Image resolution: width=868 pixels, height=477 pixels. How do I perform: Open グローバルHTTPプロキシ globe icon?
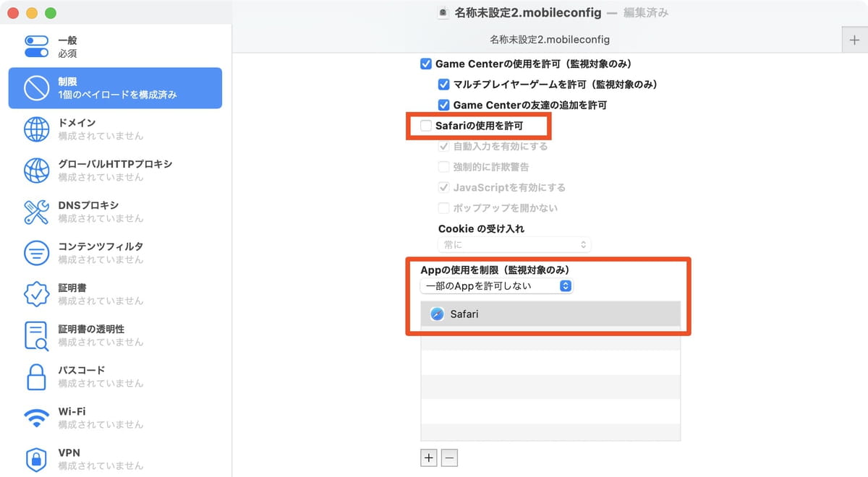point(36,171)
